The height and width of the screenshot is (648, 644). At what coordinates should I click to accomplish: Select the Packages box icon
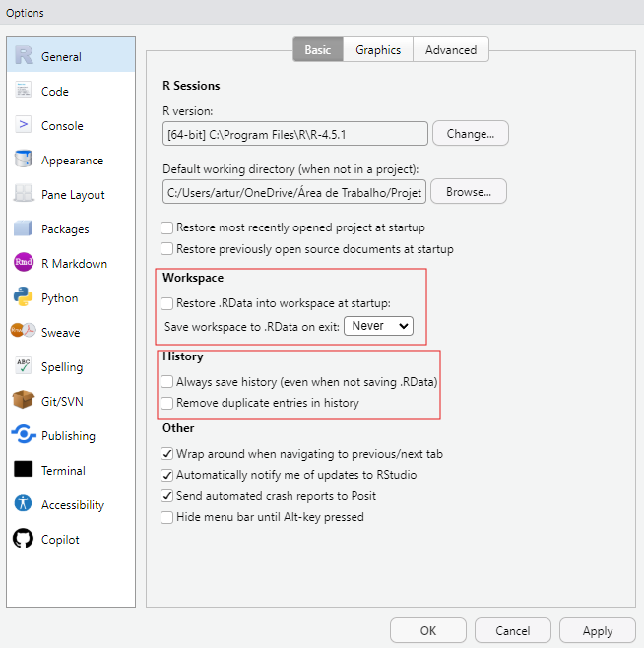pos(24,229)
